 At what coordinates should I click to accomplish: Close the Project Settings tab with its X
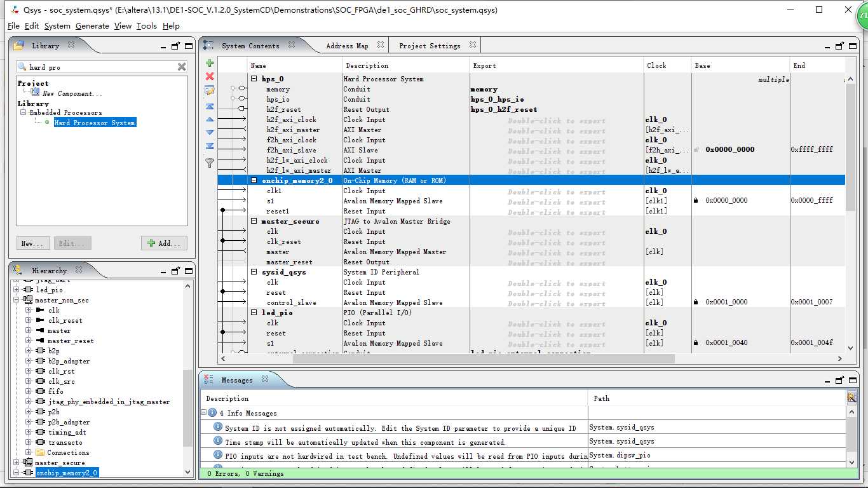[473, 45]
